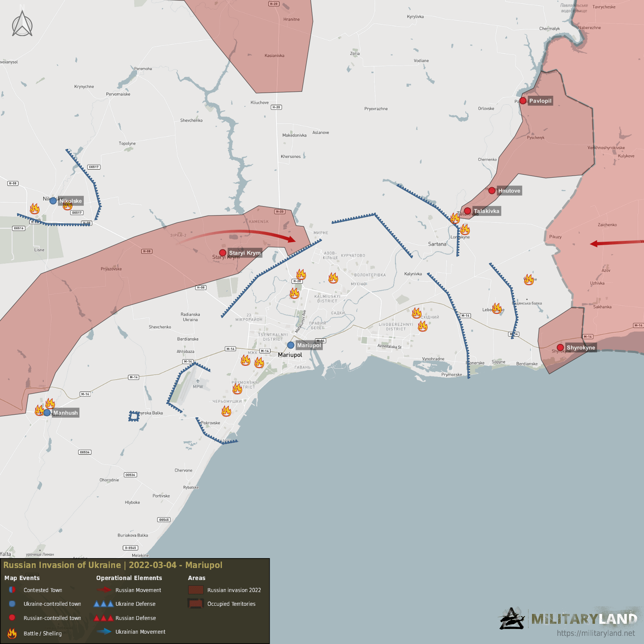The height and width of the screenshot is (644, 644).
Task: Click the Chervone village label
Action: click(183, 470)
